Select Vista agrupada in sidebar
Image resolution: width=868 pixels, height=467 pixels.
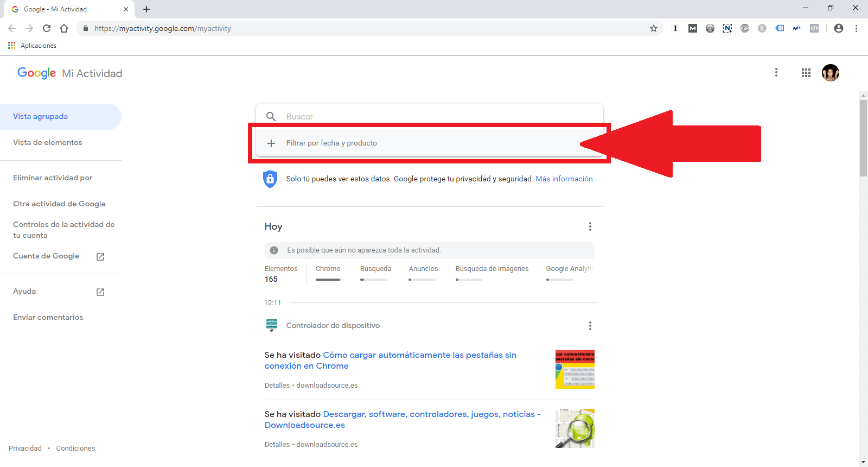60,117
